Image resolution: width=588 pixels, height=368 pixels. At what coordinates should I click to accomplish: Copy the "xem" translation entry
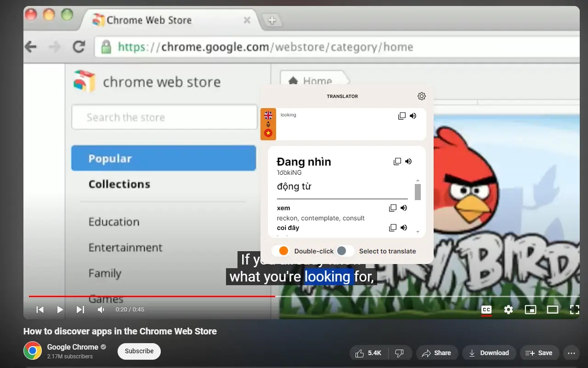[393, 208]
